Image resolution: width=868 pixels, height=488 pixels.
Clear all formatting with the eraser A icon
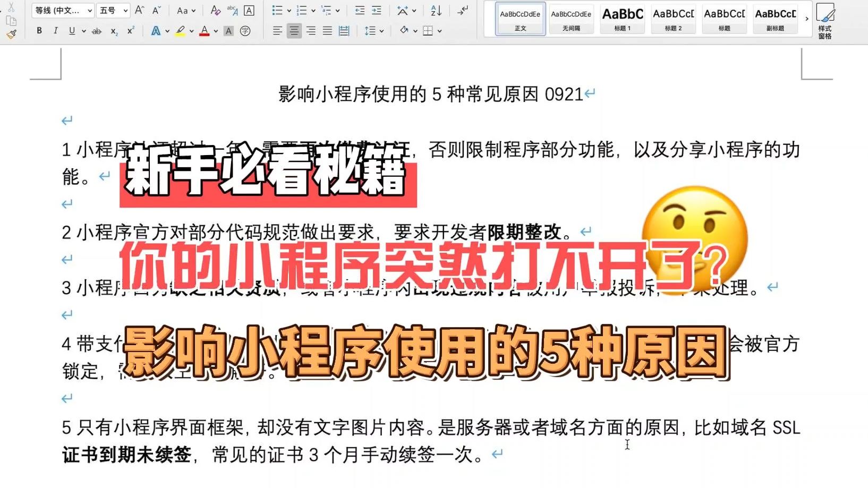(215, 10)
